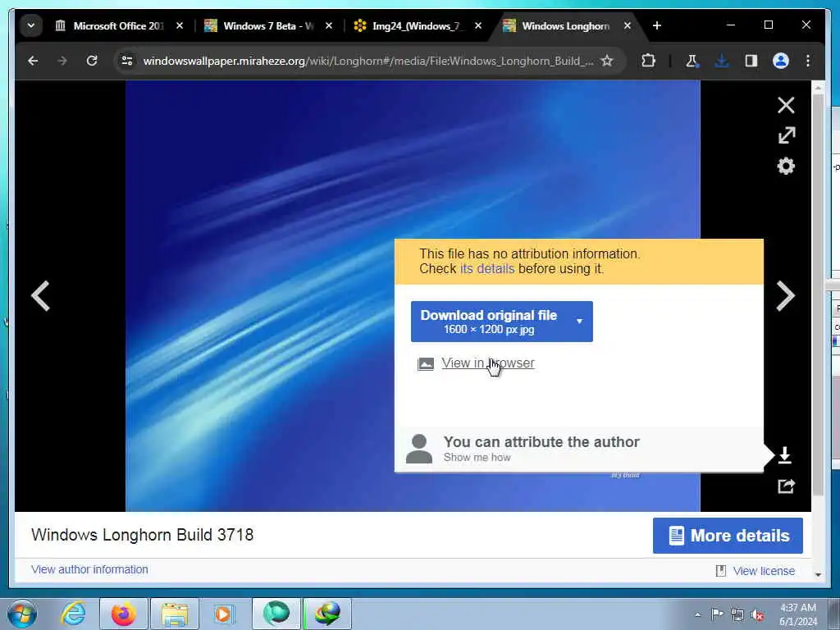Click the license icon beside View license

[x=721, y=571]
